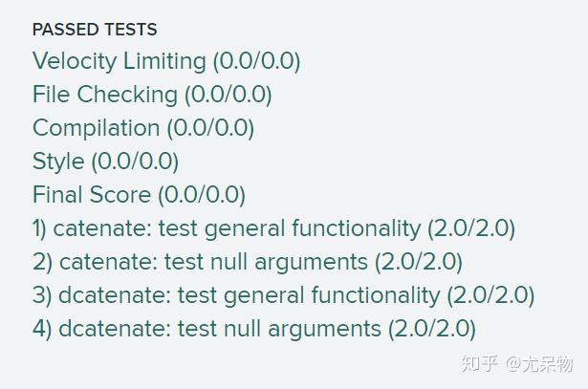
Task: Select the File Checking test entry
Action: click(104, 95)
